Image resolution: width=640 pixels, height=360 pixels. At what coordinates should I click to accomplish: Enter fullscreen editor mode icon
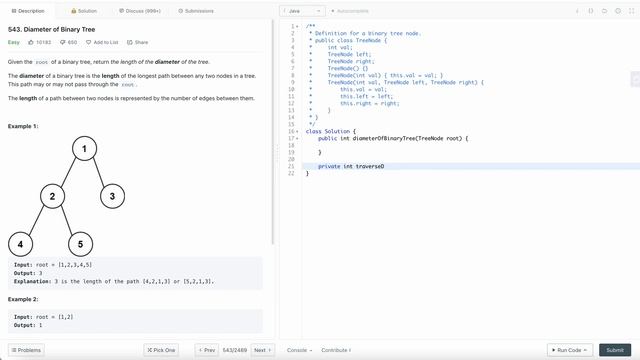[x=631, y=11]
